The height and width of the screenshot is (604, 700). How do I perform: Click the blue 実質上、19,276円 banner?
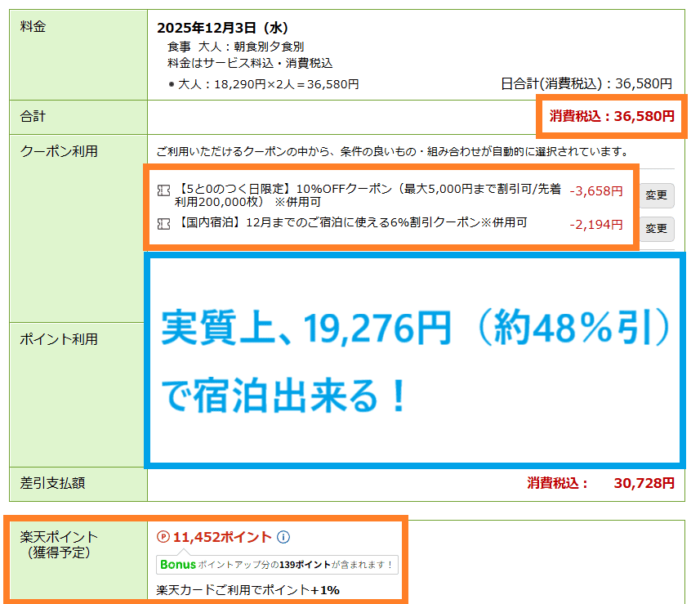tap(414, 360)
